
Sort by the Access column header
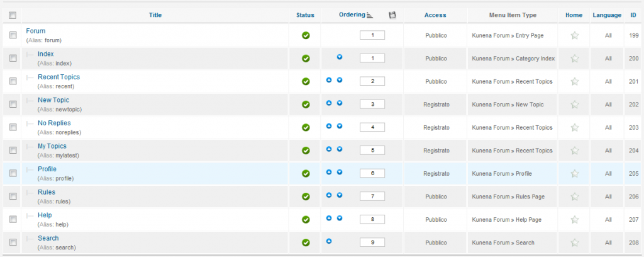(x=435, y=15)
